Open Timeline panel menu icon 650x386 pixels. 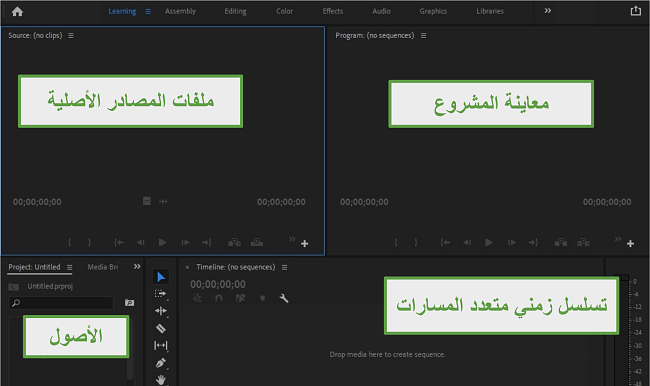pyautogui.click(x=284, y=267)
